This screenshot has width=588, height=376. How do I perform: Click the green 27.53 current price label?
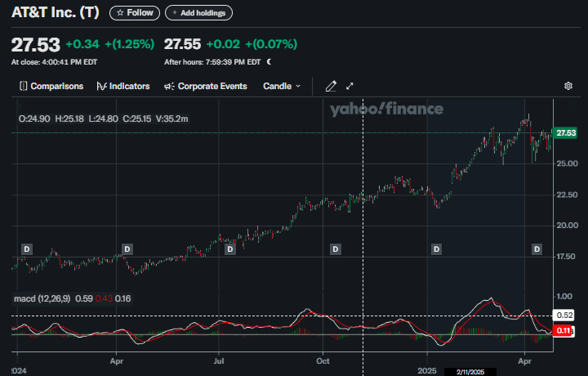565,132
